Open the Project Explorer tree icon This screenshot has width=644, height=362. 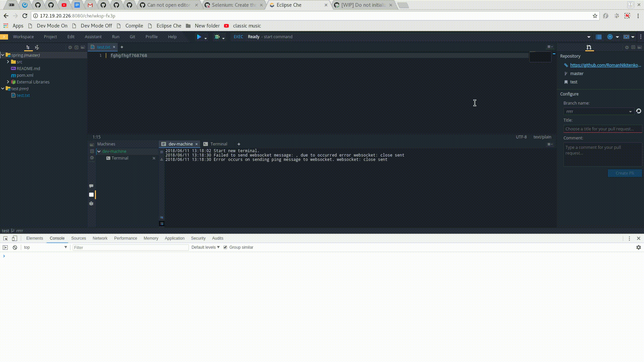coord(28,47)
